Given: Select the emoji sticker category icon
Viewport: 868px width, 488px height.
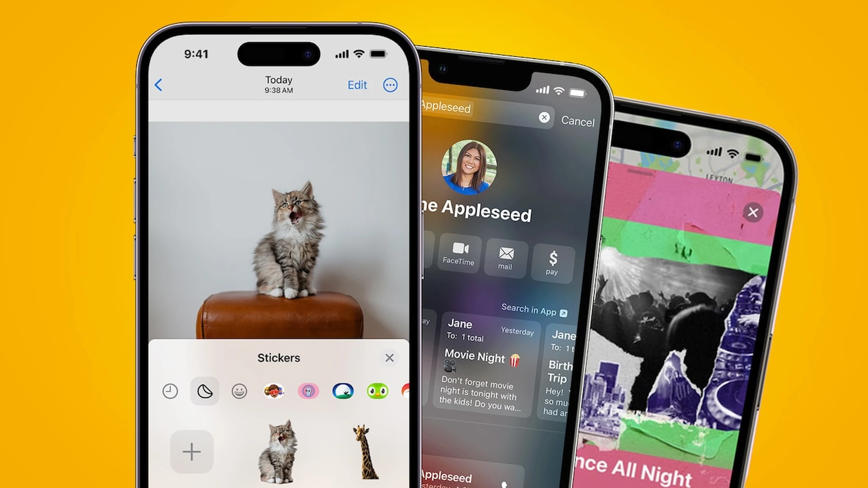Looking at the screenshot, I should 239,391.
